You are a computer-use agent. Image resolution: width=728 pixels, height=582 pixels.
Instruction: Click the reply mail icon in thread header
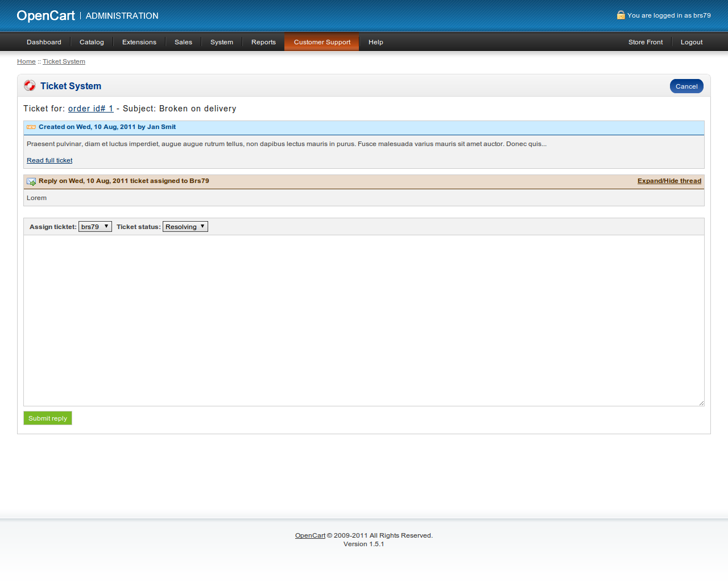click(x=31, y=181)
